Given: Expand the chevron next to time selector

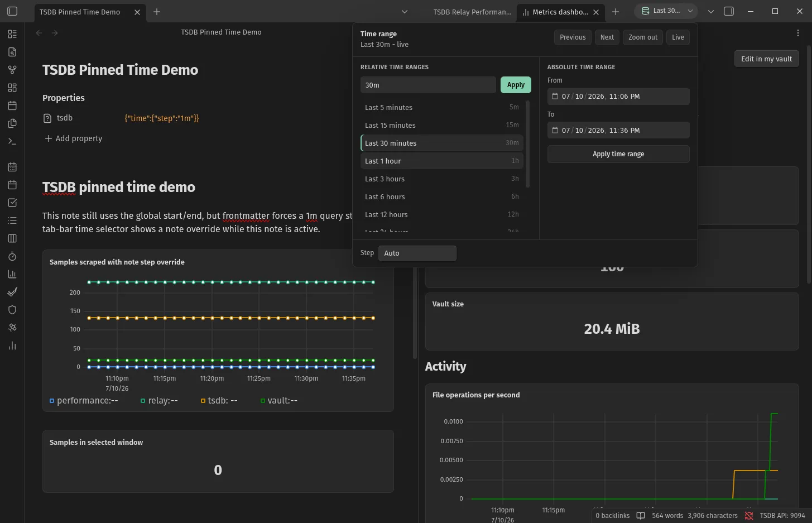Looking at the screenshot, I should pyautogui.click(x=710, y=11).
